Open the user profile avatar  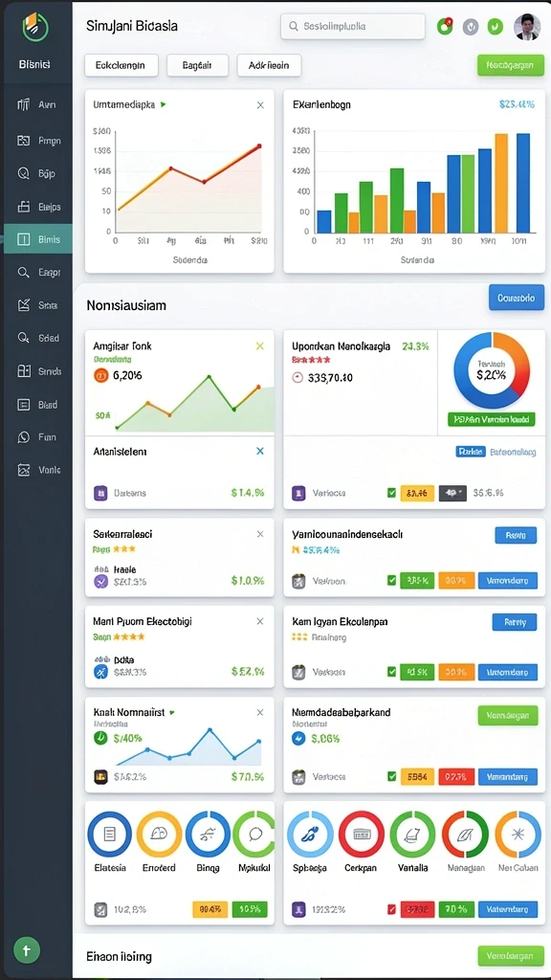527,27
